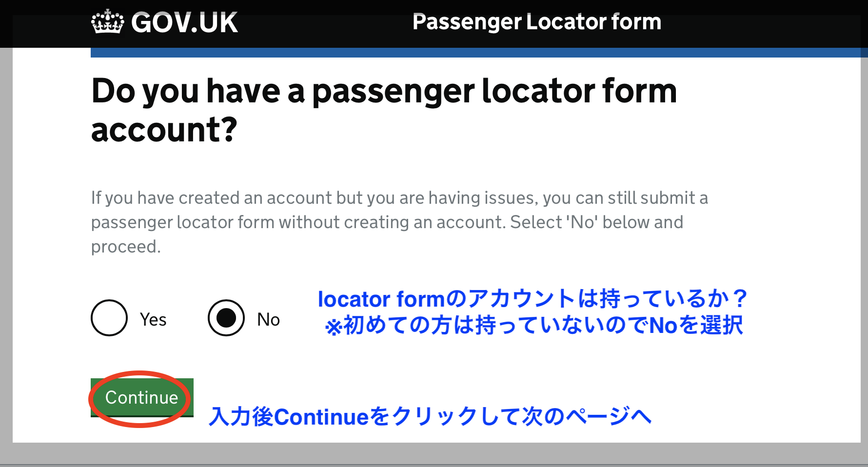
Task: Select the No radio button
Action: point(226,318)
